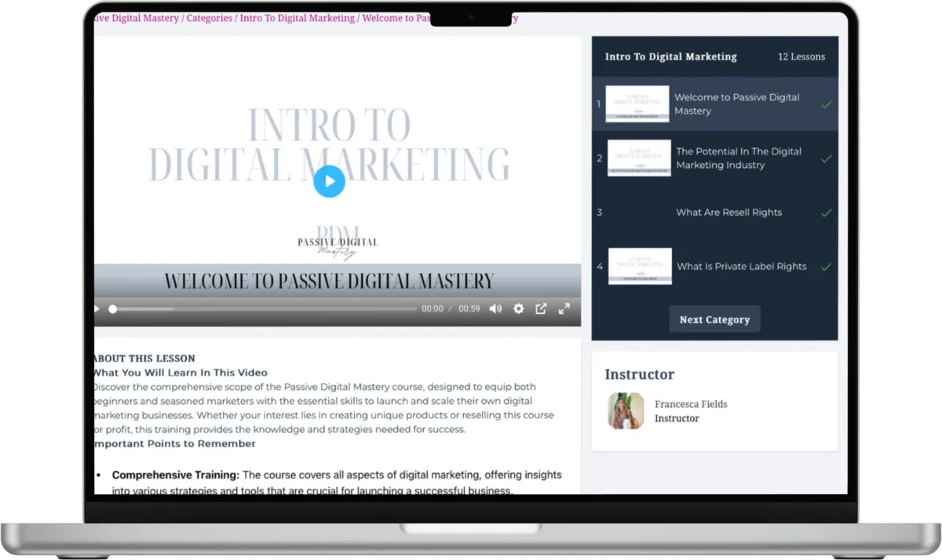Click the small play icon in control bar

[x=97, y=309]
